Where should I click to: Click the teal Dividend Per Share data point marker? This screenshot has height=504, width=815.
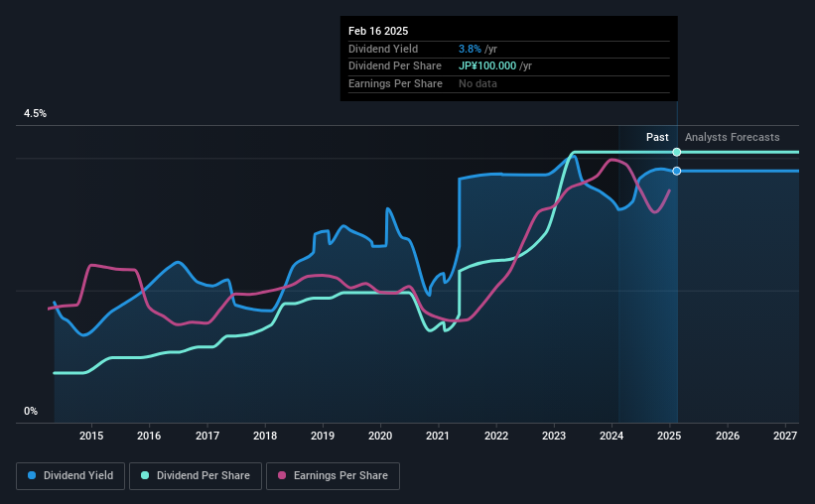[677, 152]
